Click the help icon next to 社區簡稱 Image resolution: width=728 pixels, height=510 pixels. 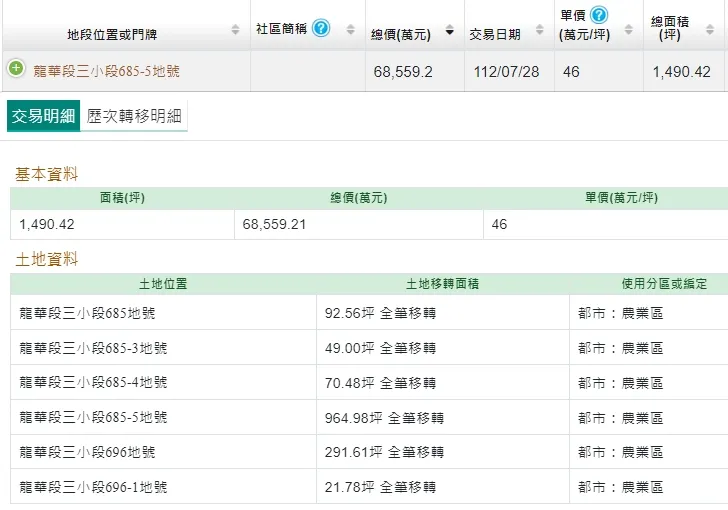click(x=321, y=28)
